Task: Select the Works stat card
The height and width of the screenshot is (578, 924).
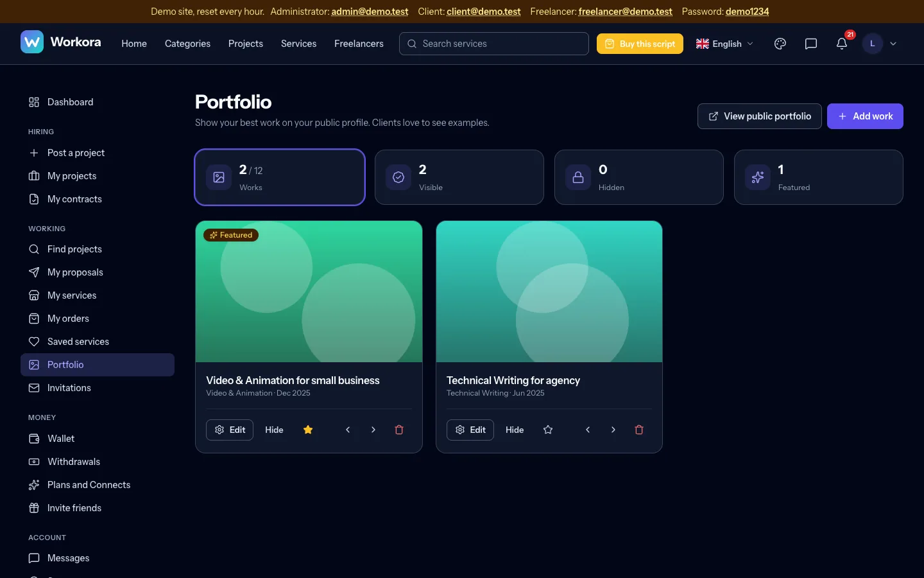Action: (x=280, y=177)
